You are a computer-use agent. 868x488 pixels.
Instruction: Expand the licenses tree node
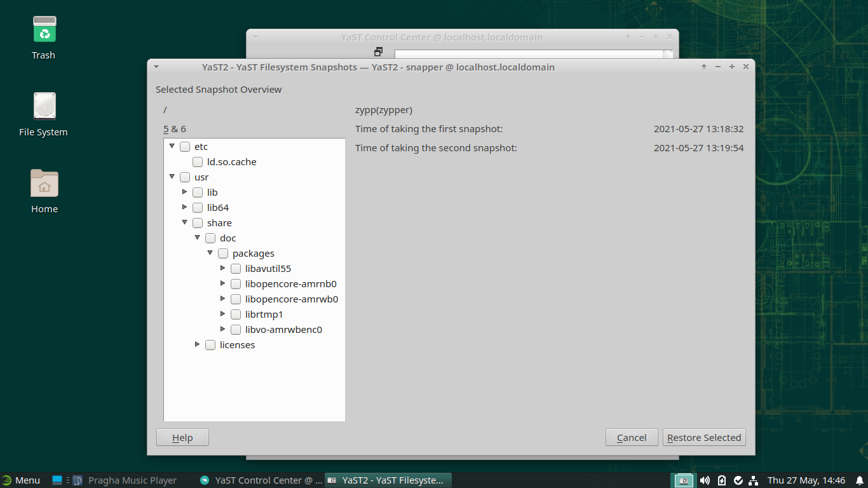click(x=198, y=344)
